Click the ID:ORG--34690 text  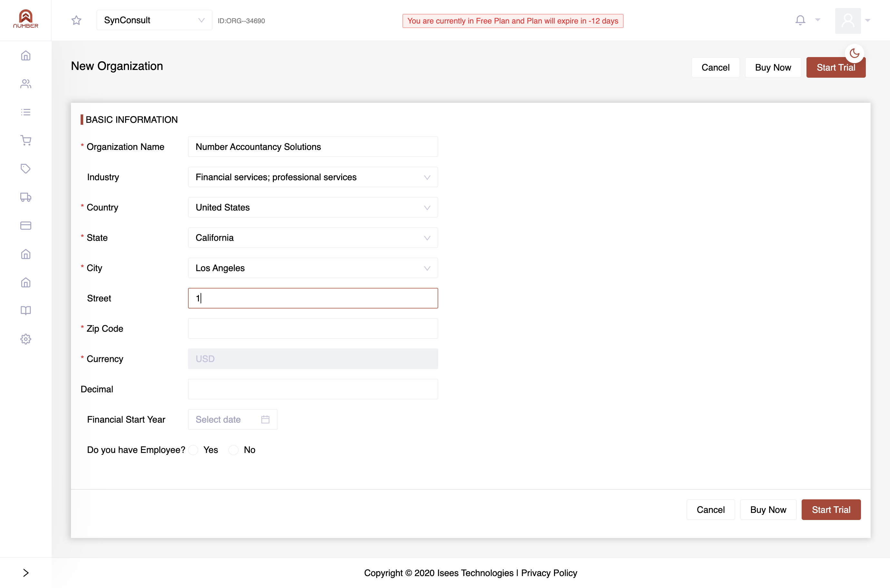(241, 21)
